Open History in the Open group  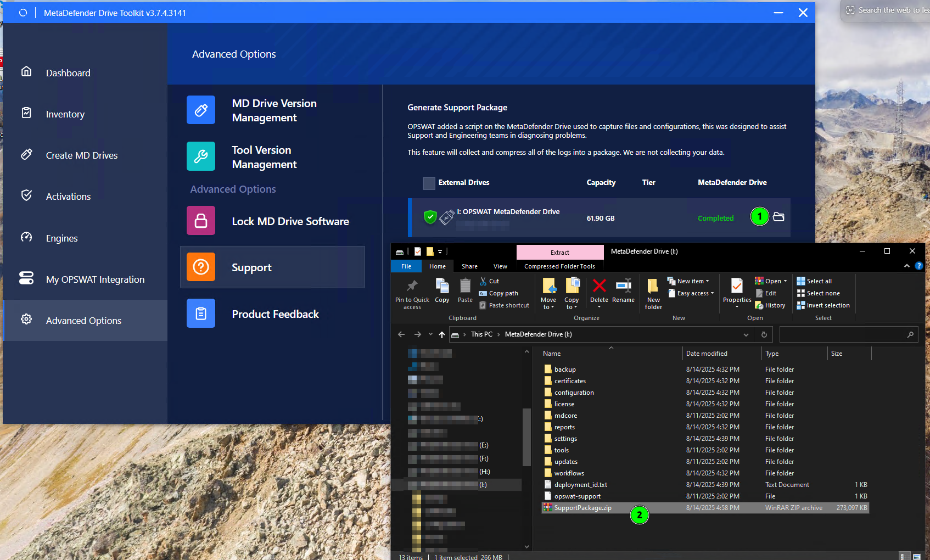(x=770, y=305)
